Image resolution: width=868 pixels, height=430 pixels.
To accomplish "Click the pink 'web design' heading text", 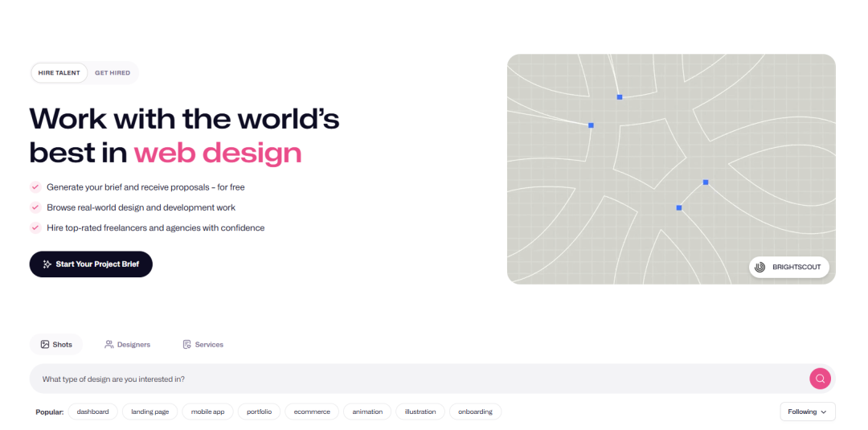I will [x=218, y=154].
